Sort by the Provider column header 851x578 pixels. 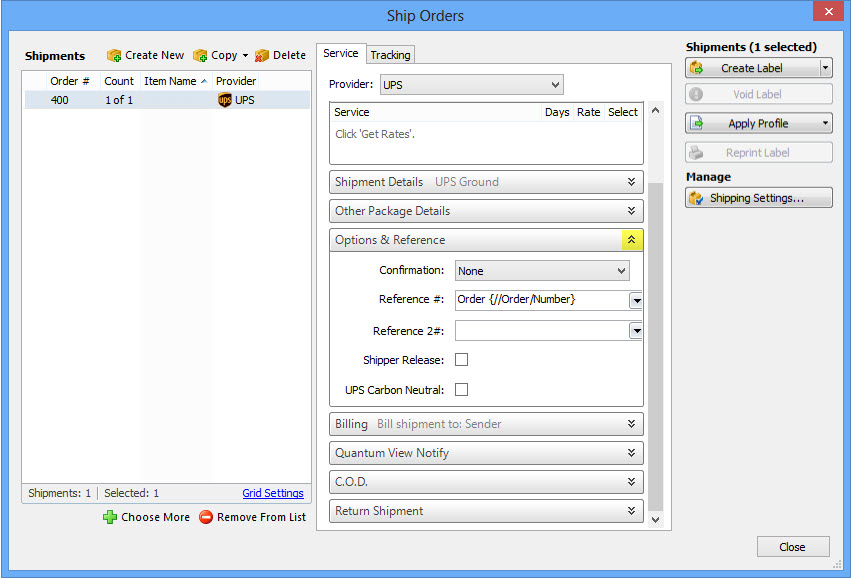(236, 81)
